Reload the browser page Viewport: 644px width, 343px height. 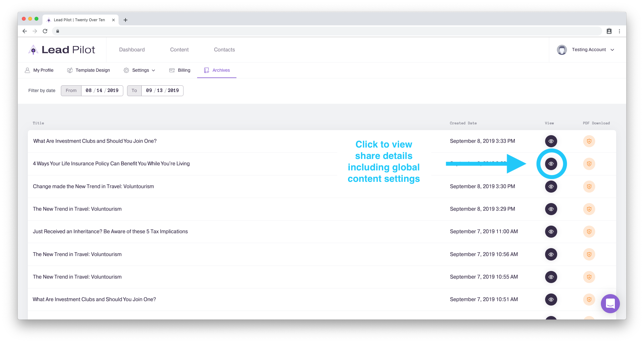click(x=45, y=31)
